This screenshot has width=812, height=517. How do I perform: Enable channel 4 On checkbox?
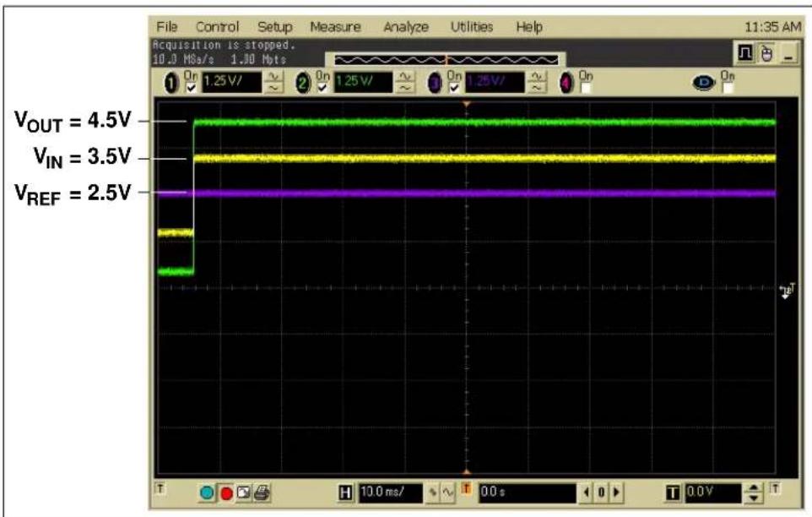(x=586, y=88)
